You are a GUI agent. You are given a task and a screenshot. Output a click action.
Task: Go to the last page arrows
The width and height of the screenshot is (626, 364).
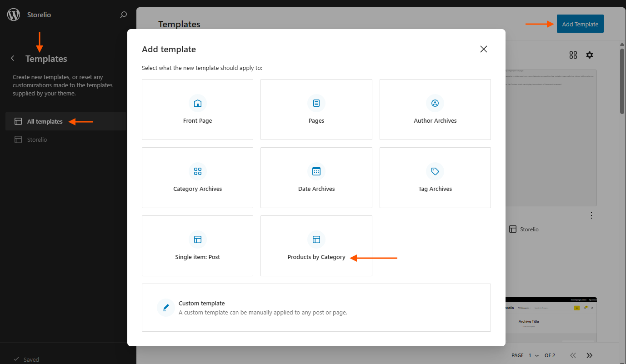tap(590, 355)
